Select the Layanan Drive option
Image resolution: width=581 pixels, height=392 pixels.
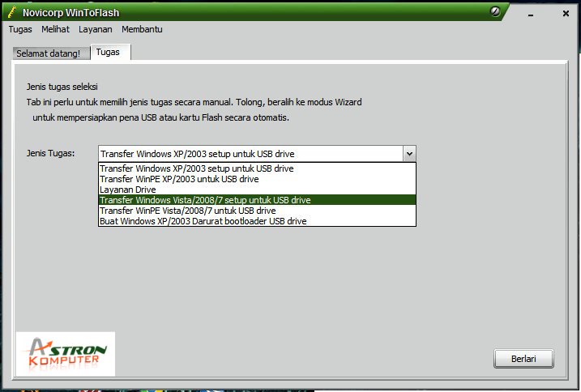click(257, 190)
